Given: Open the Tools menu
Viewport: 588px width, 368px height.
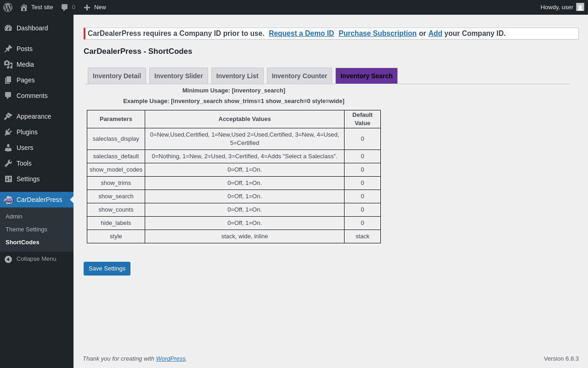Looking at the screenshot, I should point(37,163).
